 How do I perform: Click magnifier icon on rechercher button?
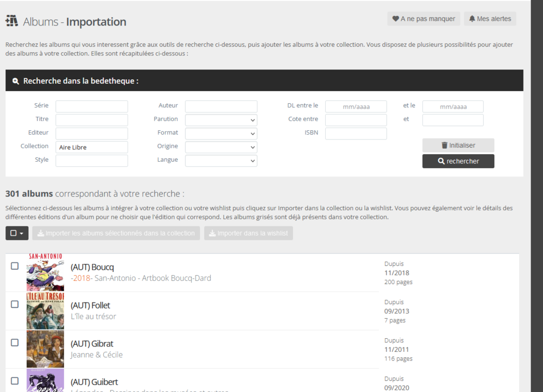click(441, 161)
